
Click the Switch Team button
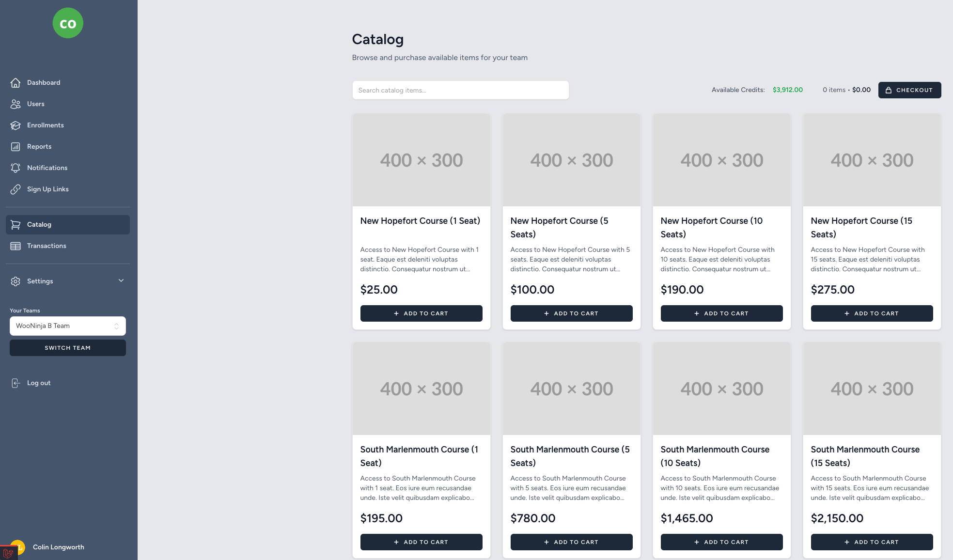pos(68,348)
